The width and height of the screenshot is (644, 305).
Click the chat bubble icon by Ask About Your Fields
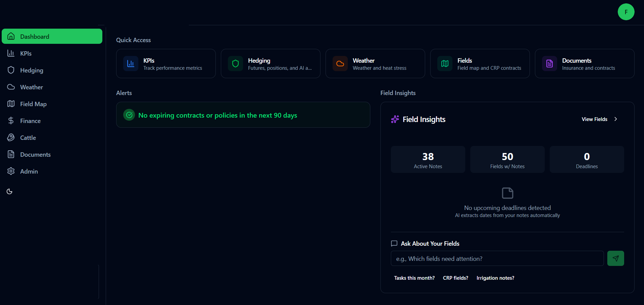pos(394,243)
